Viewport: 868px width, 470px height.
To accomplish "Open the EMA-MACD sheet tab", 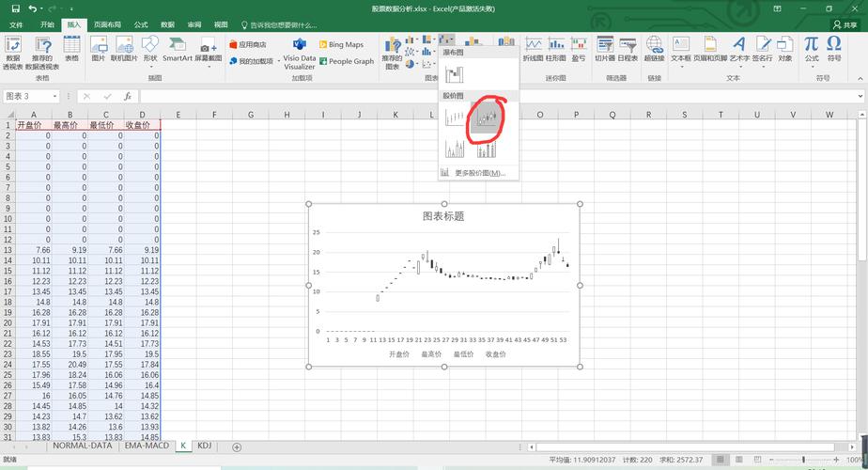I will pyautogui.click(x=147, y=446).
